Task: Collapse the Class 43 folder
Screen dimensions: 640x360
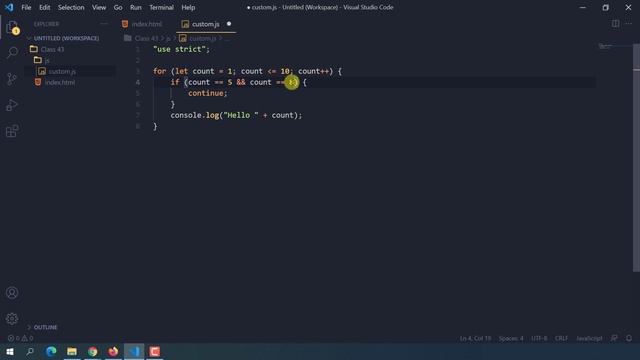Action: [52, 49]
